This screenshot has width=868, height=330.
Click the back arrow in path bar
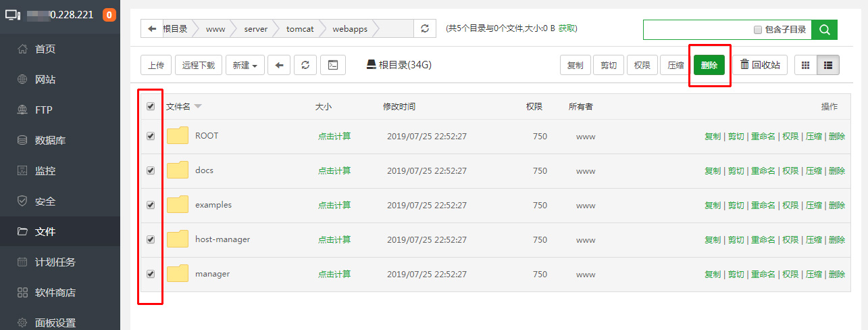click(x=151, y=28)
